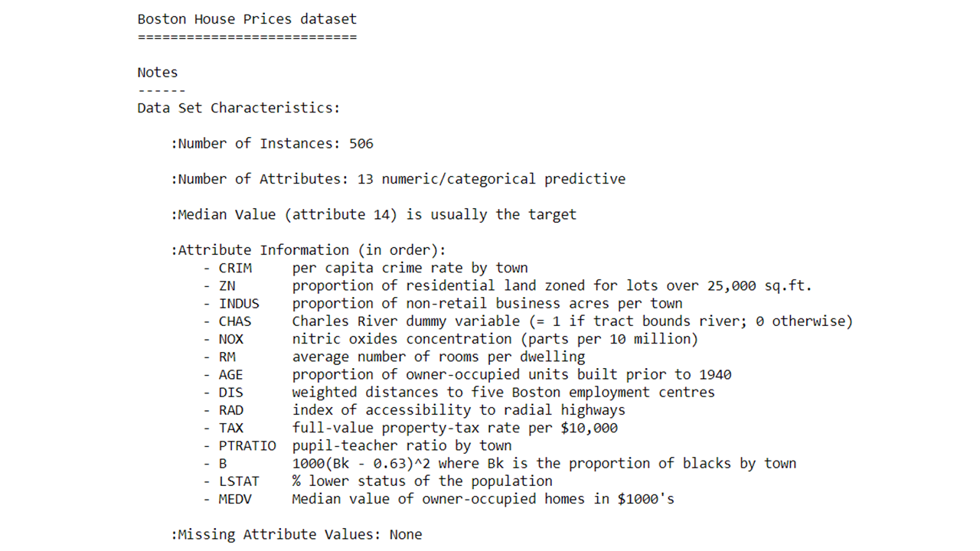Image resolution: width=980 pixels, height=551 pixels.
Task: Click the LSTAT attribute name
Action: coord(239,481)
